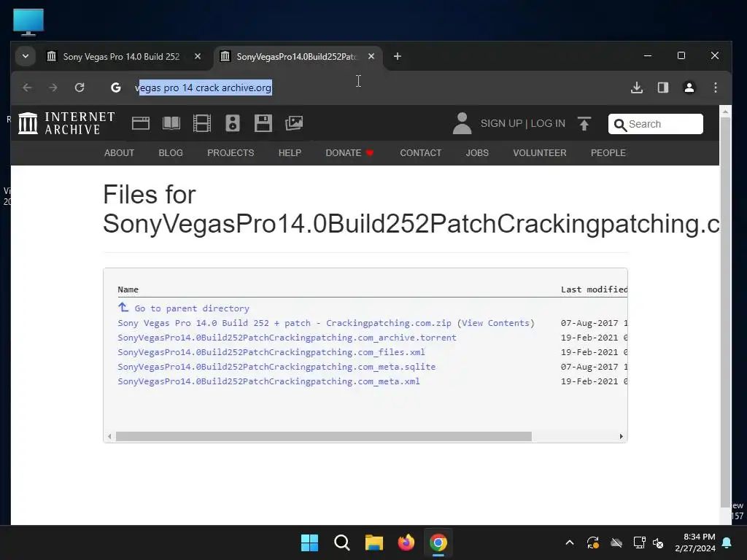Open Chrome three-dot menu
This screenshot has height=560, width=747.
tap(715, 87)
